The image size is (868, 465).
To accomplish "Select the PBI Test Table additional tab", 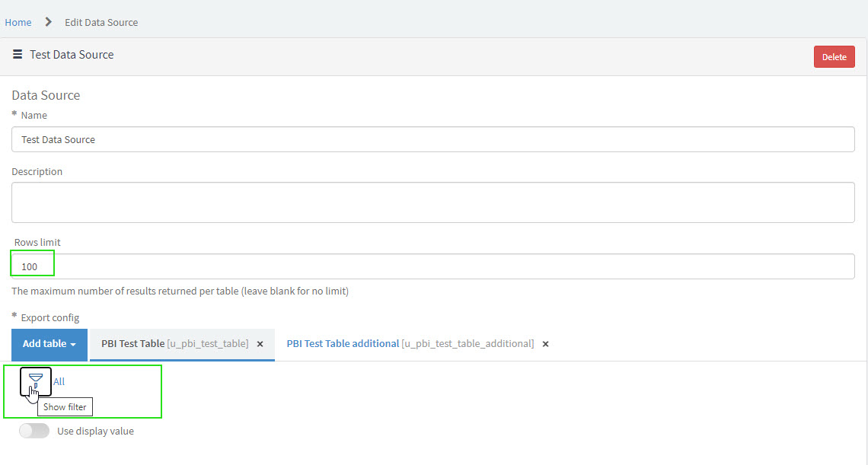I will (410, 344).
